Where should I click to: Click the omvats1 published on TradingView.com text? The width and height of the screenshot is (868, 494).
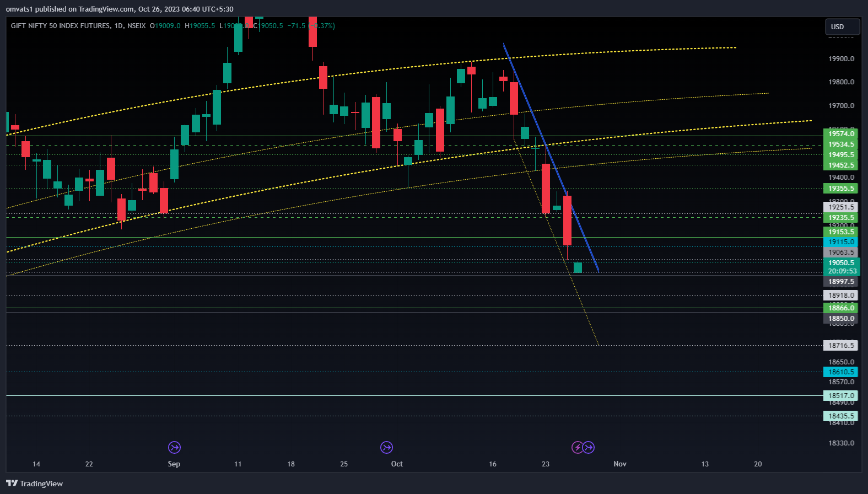(x=70, y=9)
